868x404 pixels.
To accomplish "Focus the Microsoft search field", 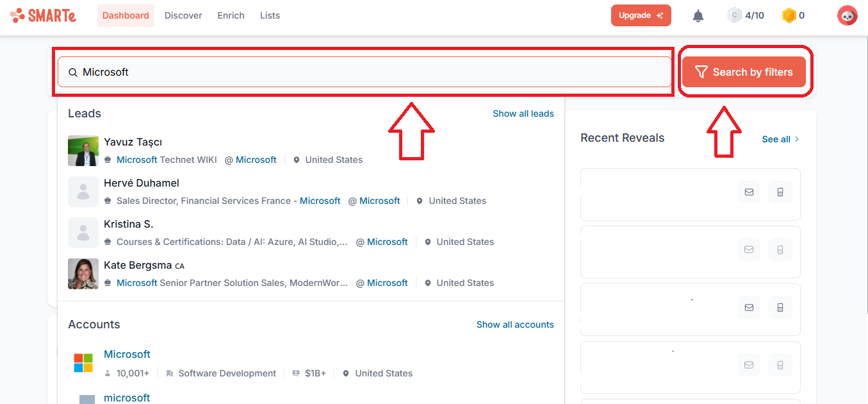I will point(364,72).
